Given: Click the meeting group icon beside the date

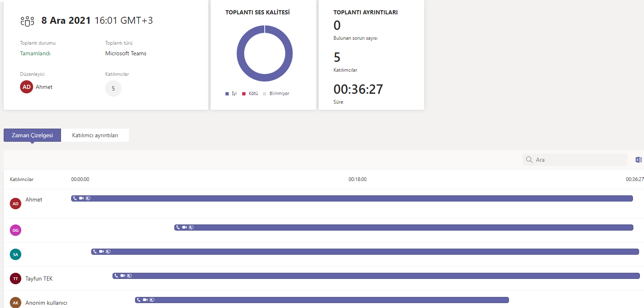Looking at the screenshot, I should (27, 21).
